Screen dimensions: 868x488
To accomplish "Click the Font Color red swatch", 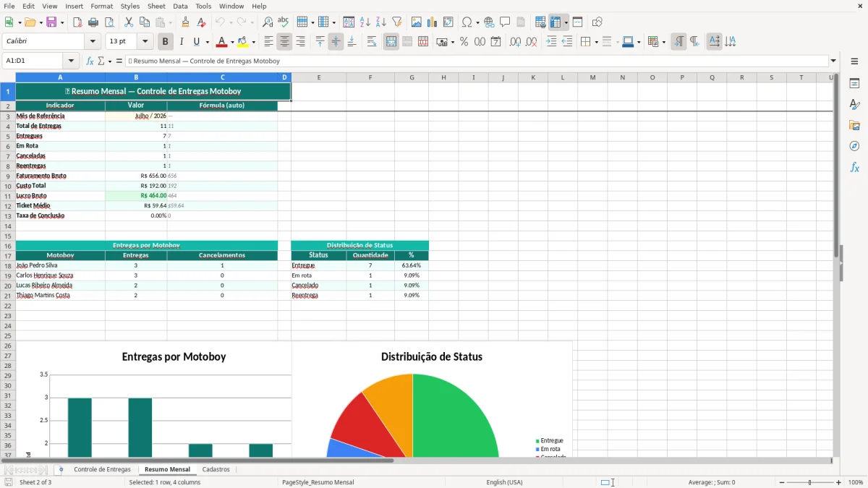I will (222, 42).
